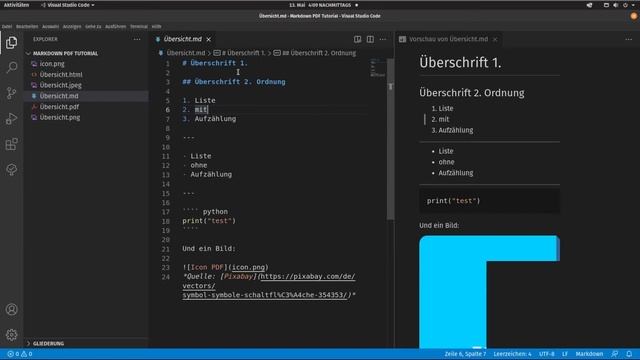The height and width of the screenshot is (360, 640).
Task: Open the Manage gear icon
Action: 11,335
